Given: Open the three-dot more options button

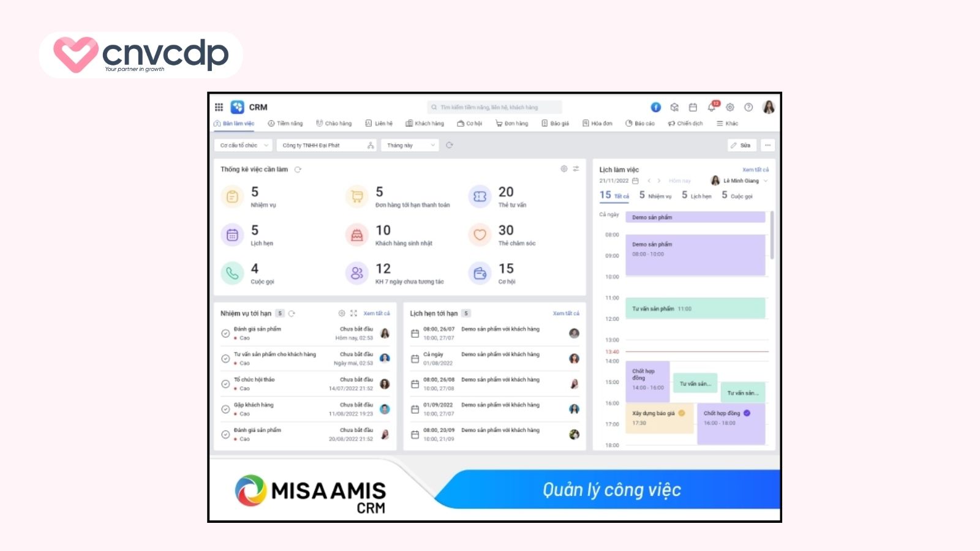Looking at the screenshot, I should pyautogui.click(x=767, y=145).
